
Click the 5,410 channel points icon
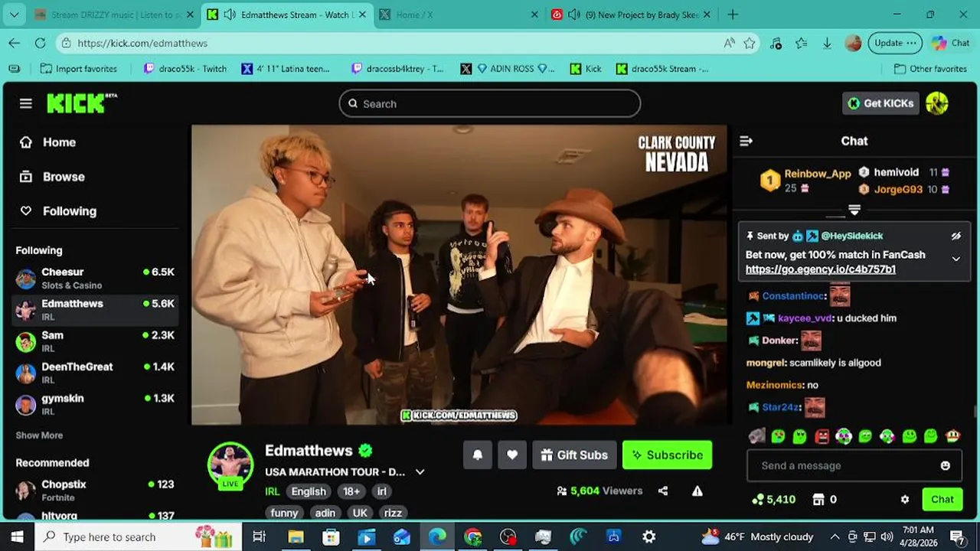click(x=759, y=500)
